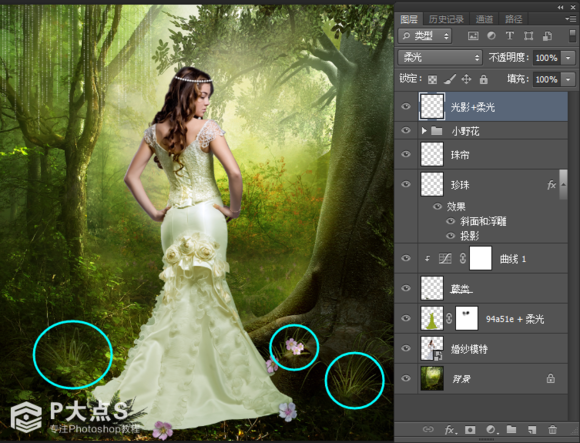The width and height of the screenshot is (580, 443).
Task: Filter layers by shape icon
Action: pos(529,36)
